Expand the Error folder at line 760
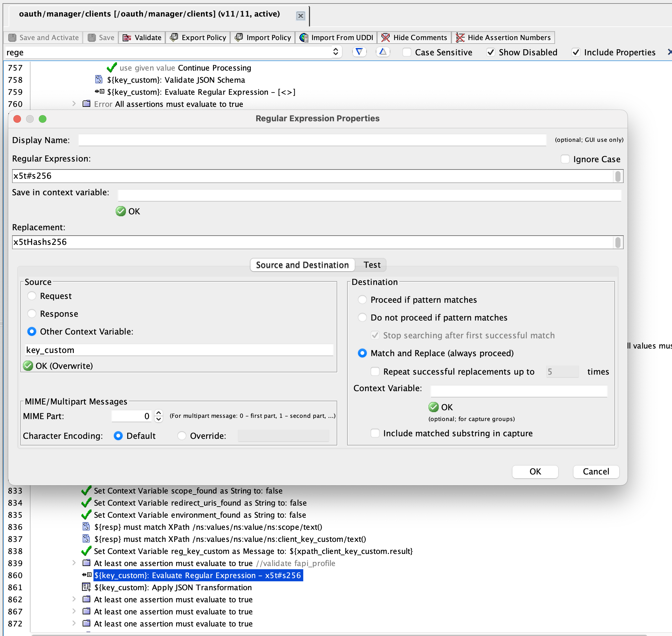 tap(74, 104)
